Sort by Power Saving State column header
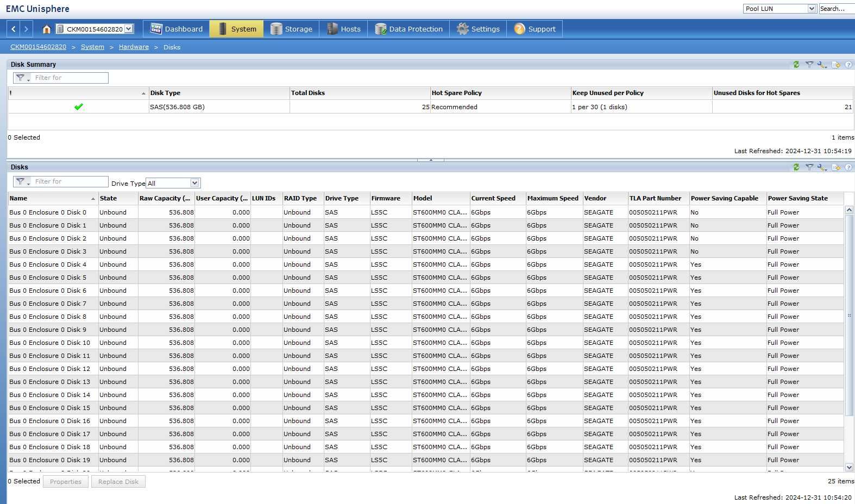 click(805, 198)
